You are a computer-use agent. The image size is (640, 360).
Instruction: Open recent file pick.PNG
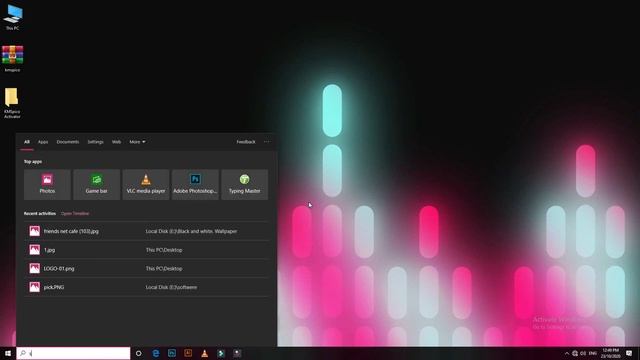(147, 287)
